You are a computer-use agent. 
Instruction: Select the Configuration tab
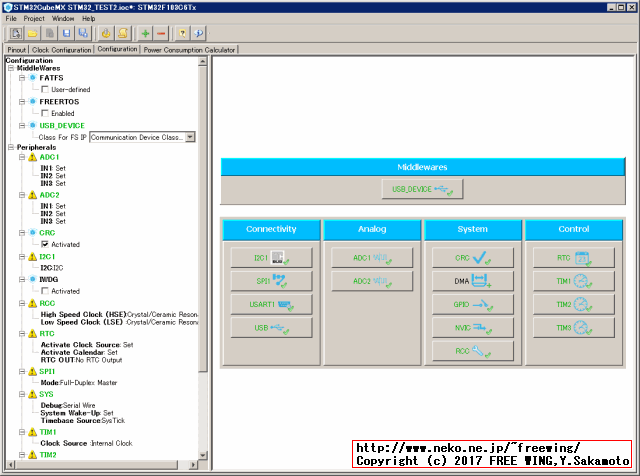(x=117, y=49)
